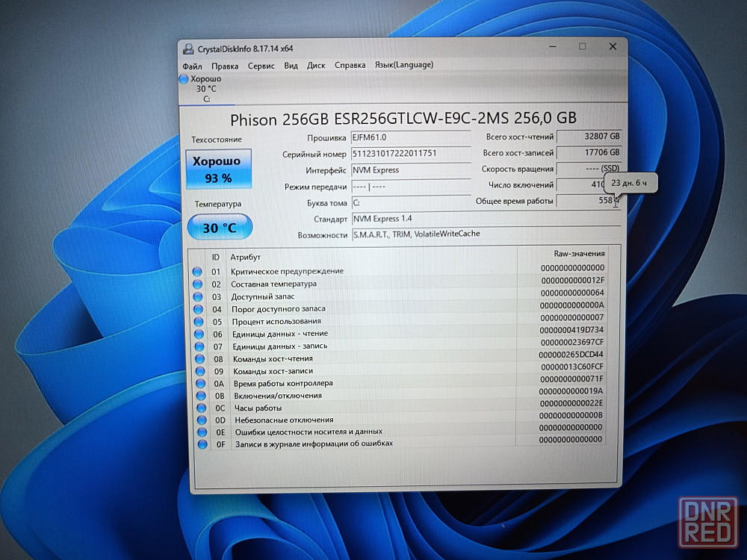The width and height of the screenshot is (747, 560).
Task: Click status icon of row 06 Единицы данных - чтение
Action: coord(199,335)
